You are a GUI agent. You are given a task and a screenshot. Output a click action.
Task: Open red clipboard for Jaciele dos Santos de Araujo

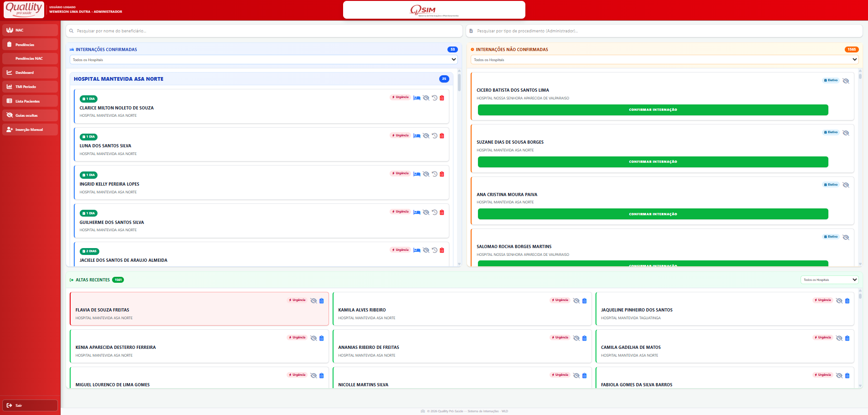point(442,250)
